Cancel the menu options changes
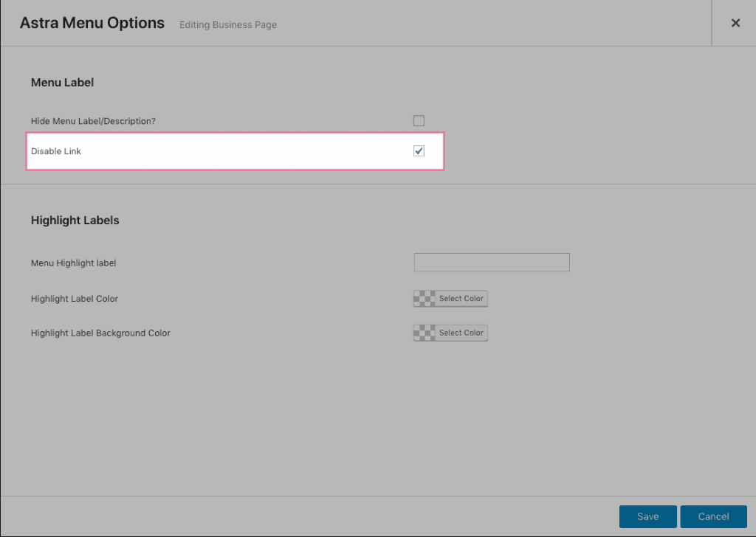Viewport: 756px width, 537px height. click(713, 516)
